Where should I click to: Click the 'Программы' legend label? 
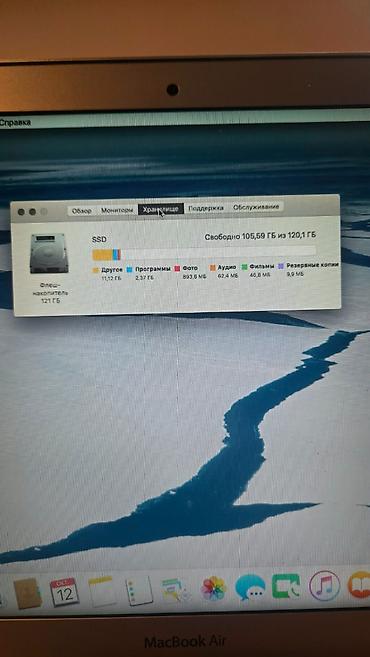(x=153, y=269)
